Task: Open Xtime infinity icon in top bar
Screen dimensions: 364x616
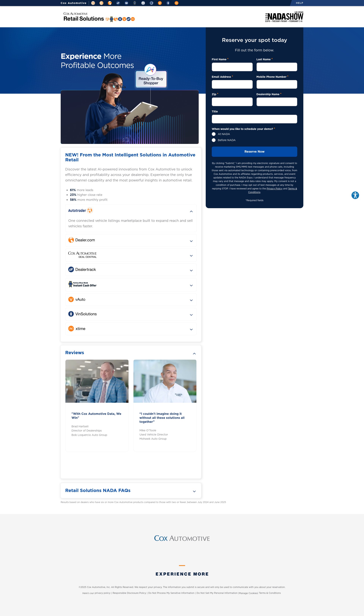Action: (x=176, y=3)
